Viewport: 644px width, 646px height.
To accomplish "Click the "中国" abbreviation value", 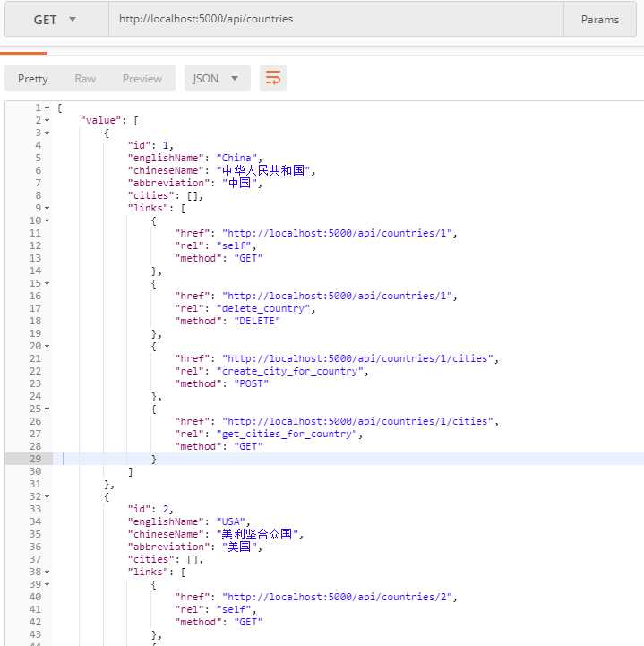I will pyautogui.click(x=240, y=183).
